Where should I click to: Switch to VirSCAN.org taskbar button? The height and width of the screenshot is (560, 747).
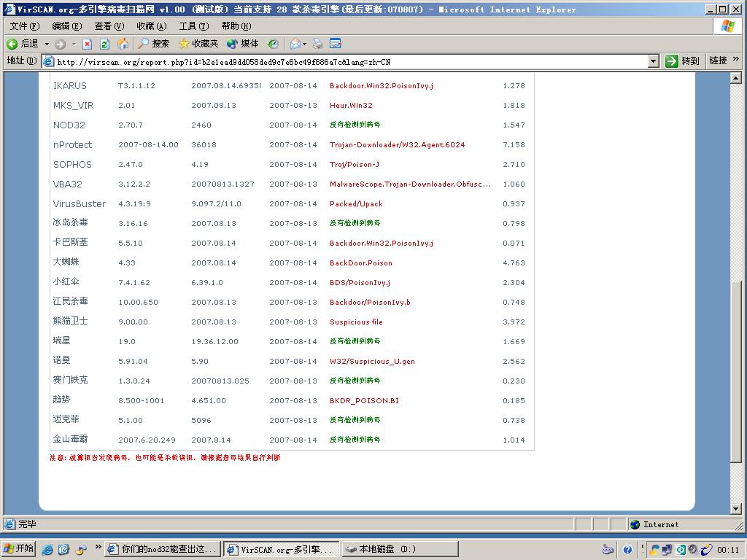[x=282, y=549]
